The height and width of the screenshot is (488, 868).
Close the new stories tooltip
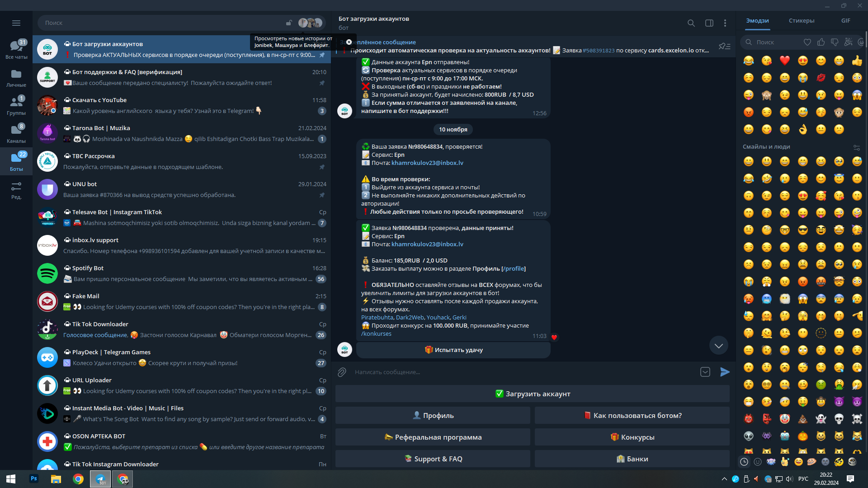tap(349, 42)
